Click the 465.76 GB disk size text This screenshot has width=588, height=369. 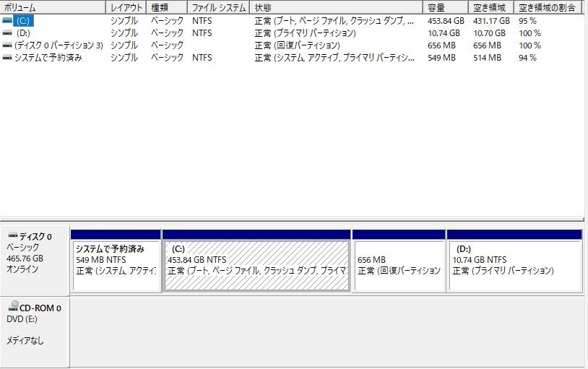25,259
